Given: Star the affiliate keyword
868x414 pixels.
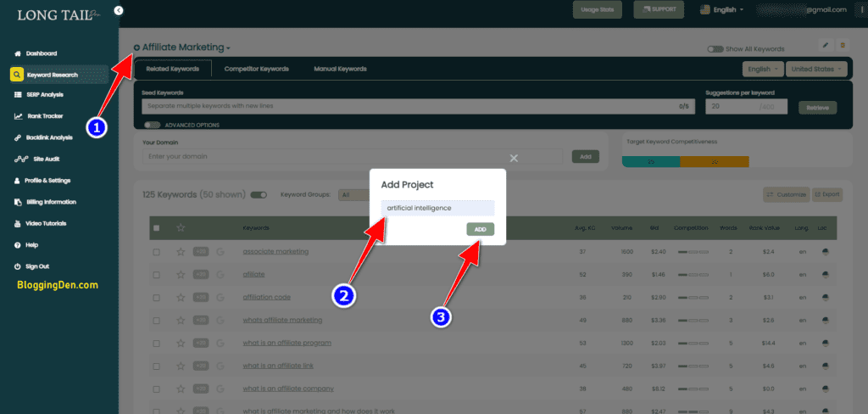Looking at the screenshot, I should click(x=180, y=274).
